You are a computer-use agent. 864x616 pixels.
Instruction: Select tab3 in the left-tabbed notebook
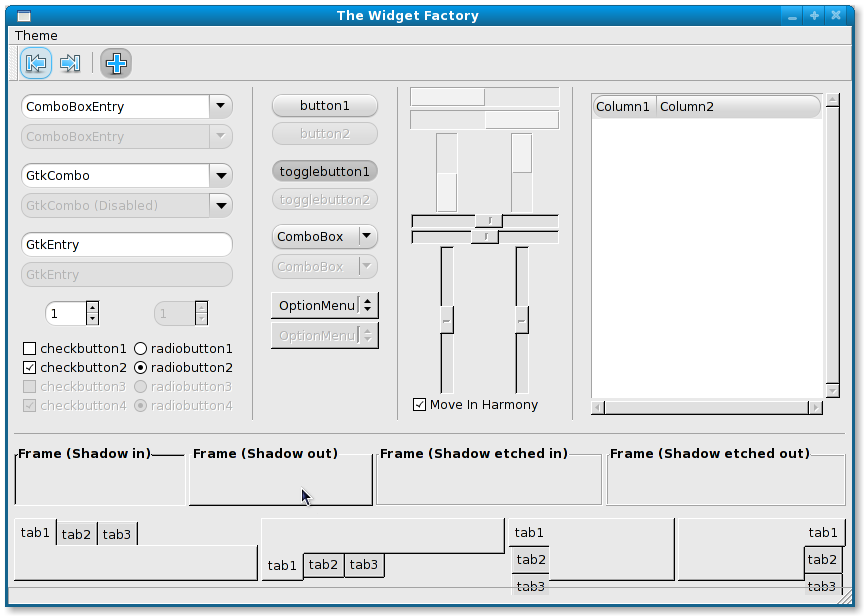530,586
